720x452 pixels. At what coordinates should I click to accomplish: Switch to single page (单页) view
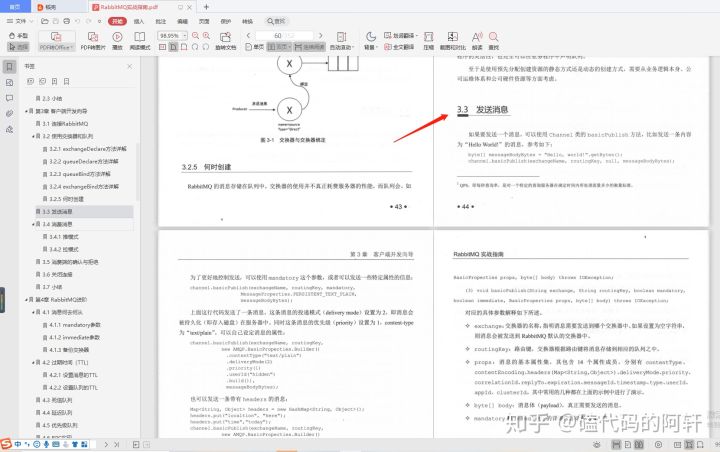tap(254, 47)
